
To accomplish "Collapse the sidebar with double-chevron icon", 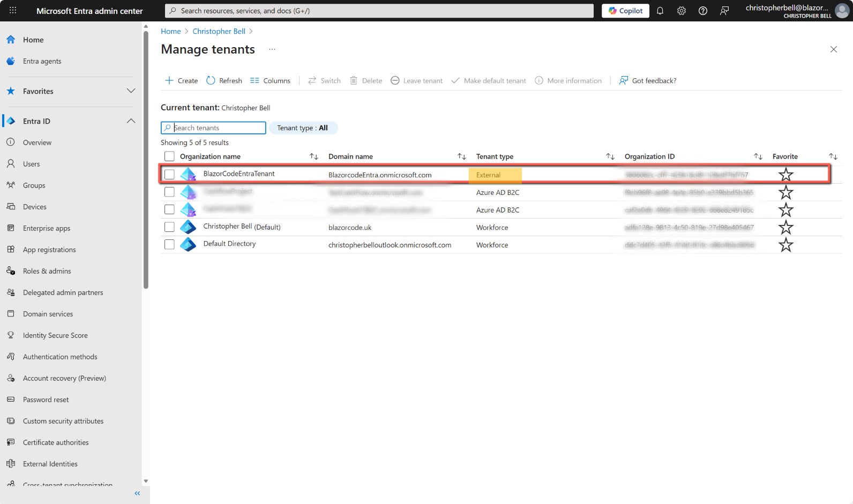I will point(137,493).
